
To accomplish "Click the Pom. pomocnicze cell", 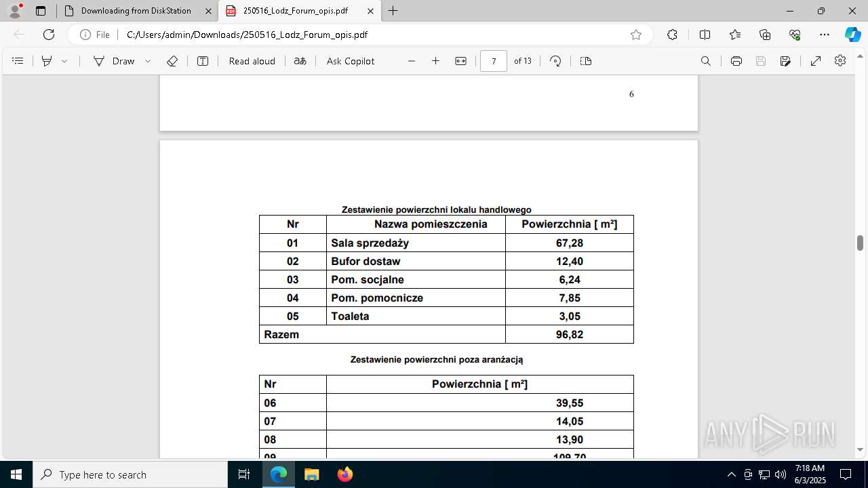I will pyautogui.click(x=416, y=298).
